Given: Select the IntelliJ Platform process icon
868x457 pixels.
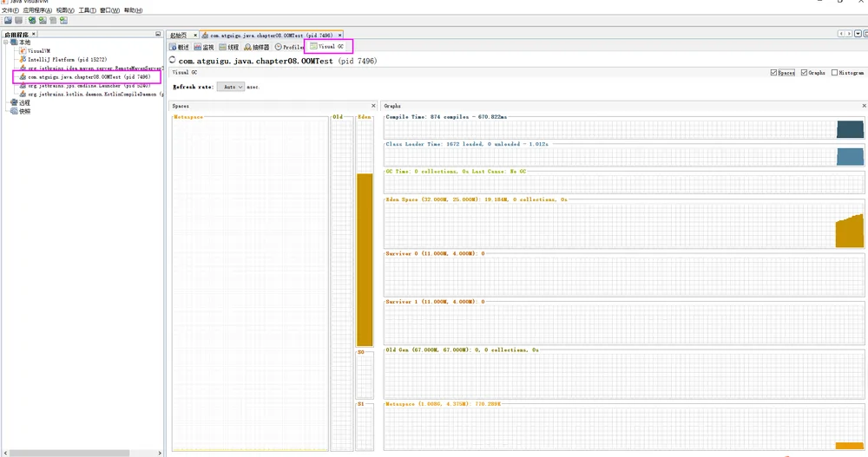Looking at the screenshot, I should 23,59.
